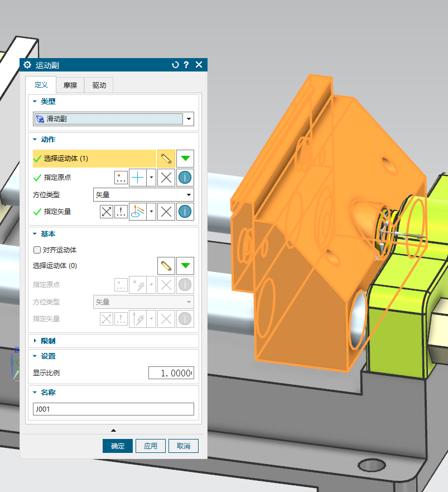Click the 名称 field containing J001

click(113, 409)
